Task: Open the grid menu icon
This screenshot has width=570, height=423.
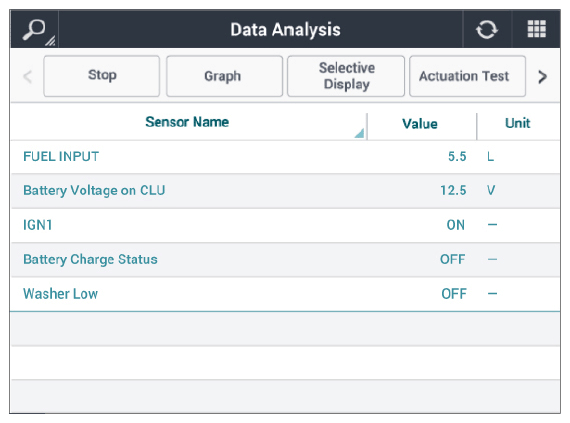Action: [537, 29]
